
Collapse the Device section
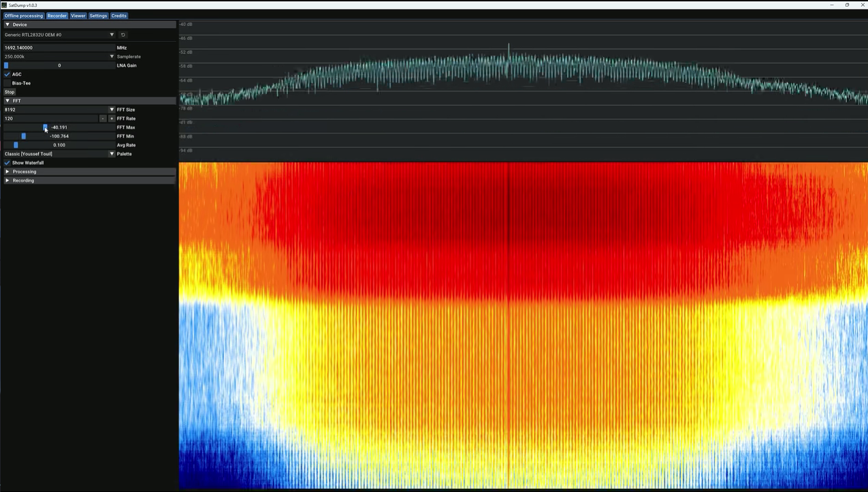pyautogui.click(x=7, y=25)
